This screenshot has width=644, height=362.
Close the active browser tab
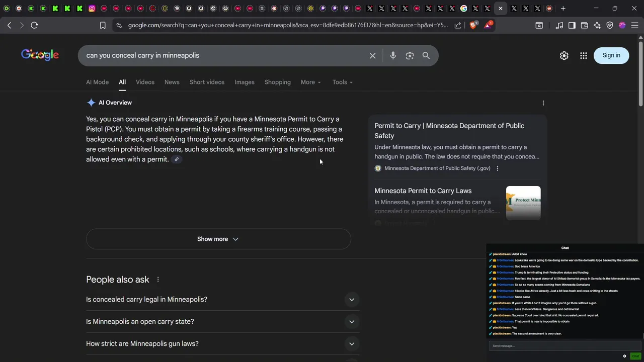pyautogui.click(x=501, y=8)
